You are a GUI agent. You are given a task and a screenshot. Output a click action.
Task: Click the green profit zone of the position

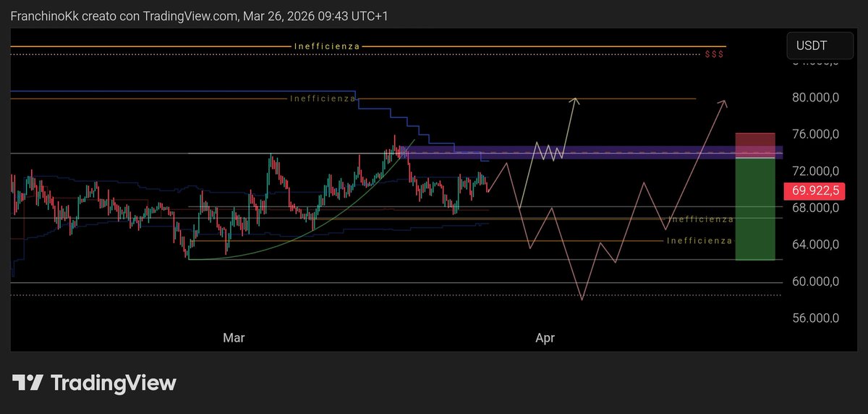[x=755, y=209]
